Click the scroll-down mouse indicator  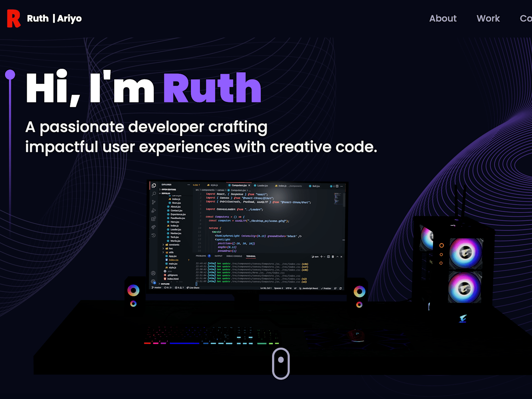pos(281,364)
